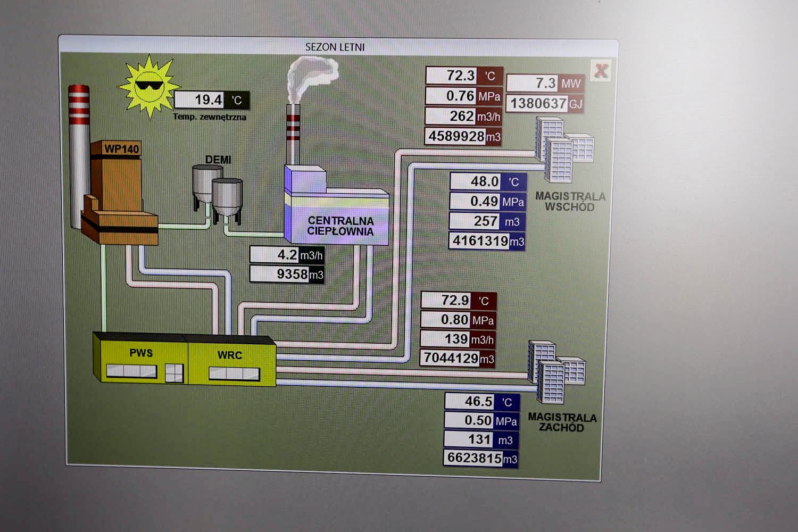This screenshot has height=532, width=798.
Task: Click the 72.3 °C supply temperature field
Action: 464,76
